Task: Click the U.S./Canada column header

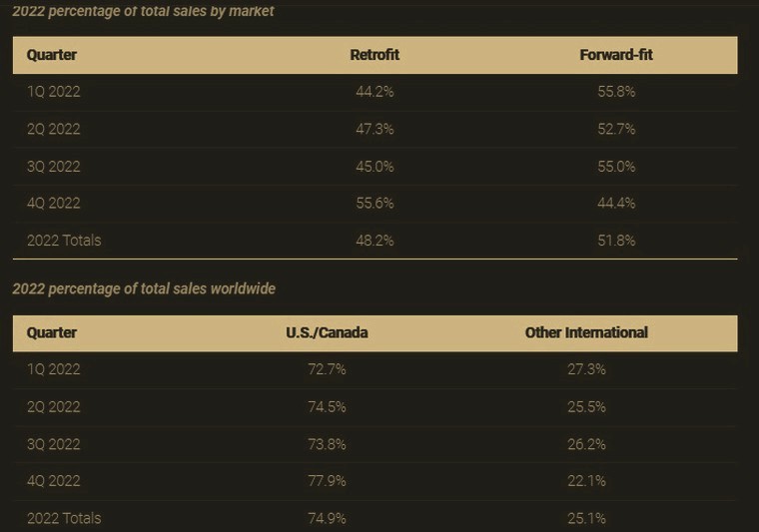Action: click(327, 332)
